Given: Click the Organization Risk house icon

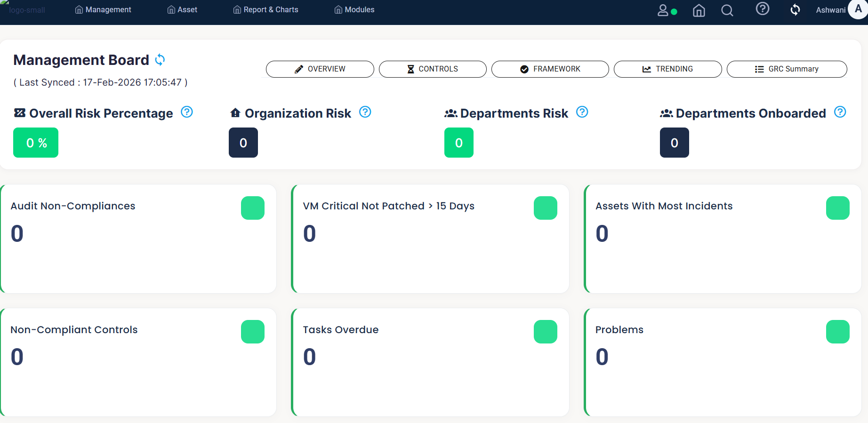Looking at the screenshot, I should tap(235, 112).
